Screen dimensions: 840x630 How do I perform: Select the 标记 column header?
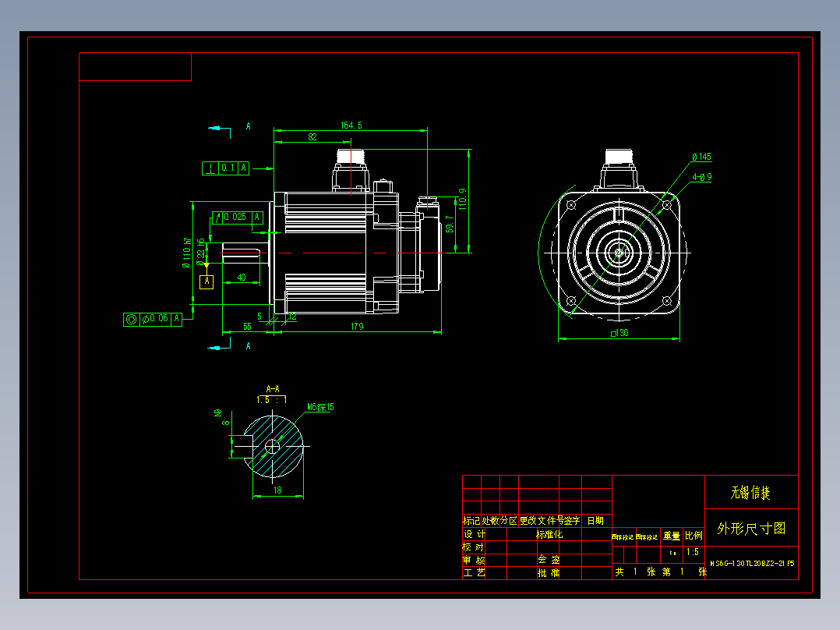(471, 521)
